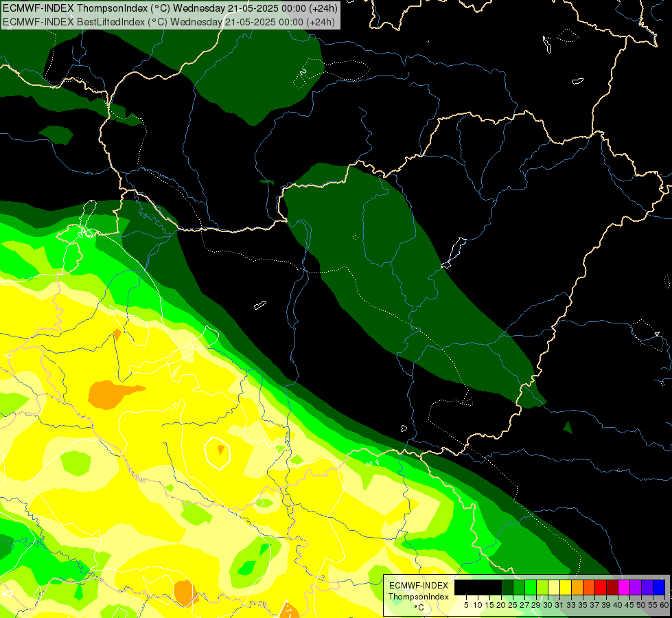Select the bright green 27–29 legend swatch

click(531, 587)
